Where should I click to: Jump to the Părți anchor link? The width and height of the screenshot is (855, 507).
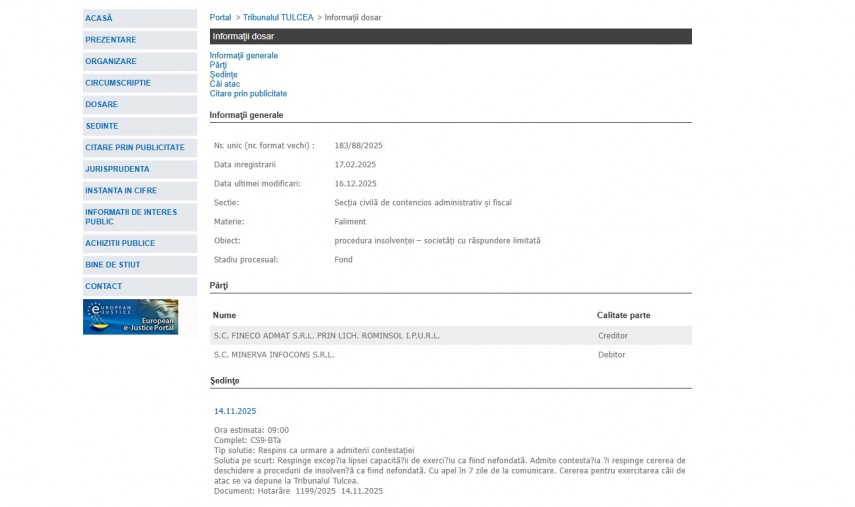point(218,65)
